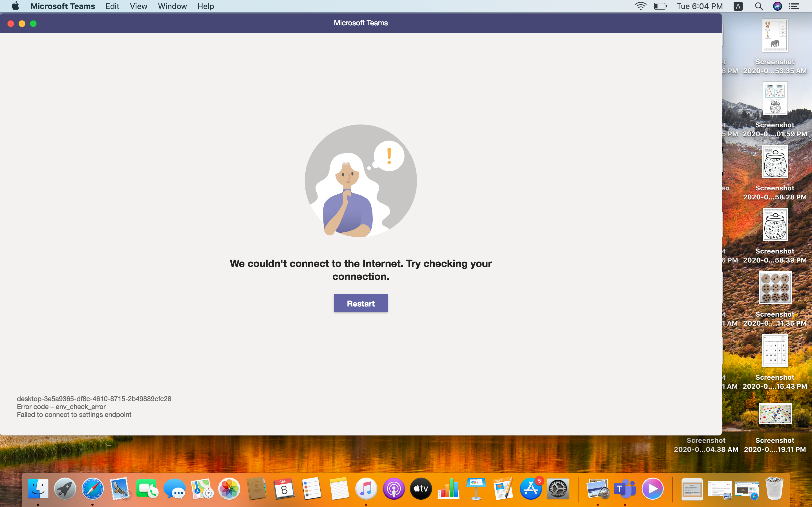This screenshot has width=812, height=507.
Task: Open the Window menu
Action: [172, 6]
